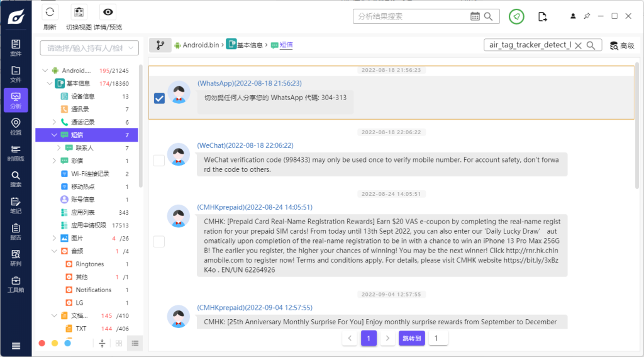The height and width of the screenshot is (357, 644).
Task: Click the green send/navigate circle icon
Action: click(516, 16)
